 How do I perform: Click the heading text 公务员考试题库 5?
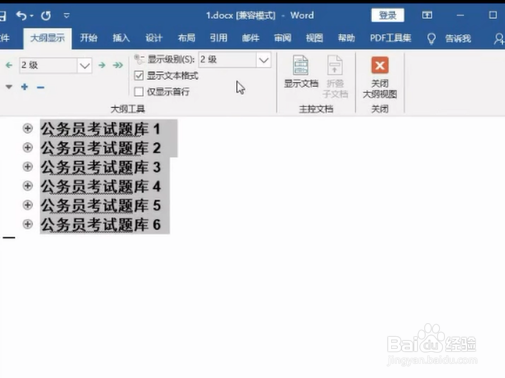pyautogui.click(x=101, y=206)
